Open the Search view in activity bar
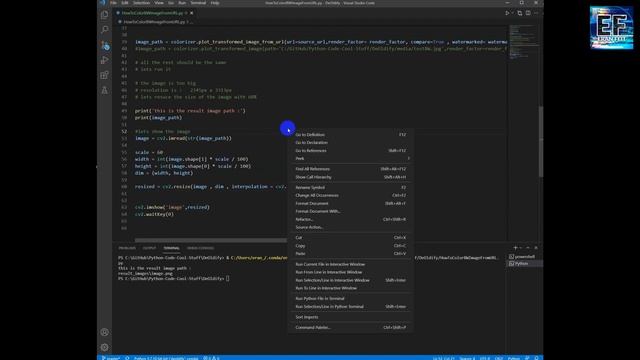The width and height of the screenshot is (640, 360). click(x=104, y=30)
